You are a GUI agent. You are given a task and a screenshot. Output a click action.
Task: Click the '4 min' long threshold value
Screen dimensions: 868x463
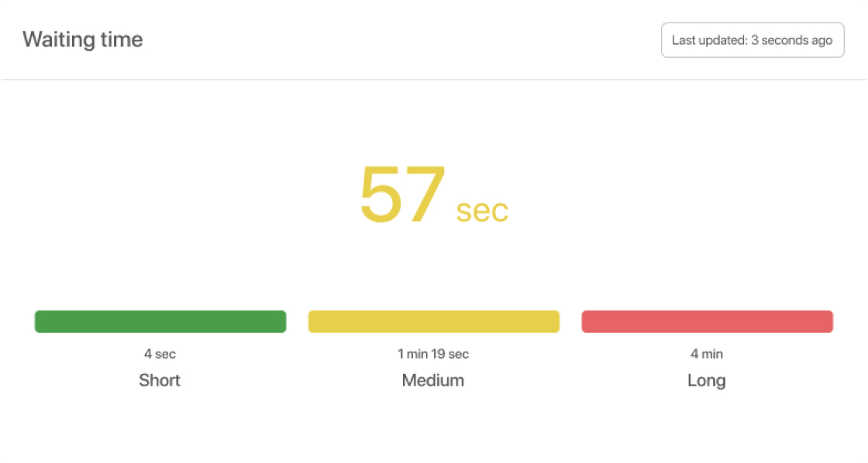[707, 354]
